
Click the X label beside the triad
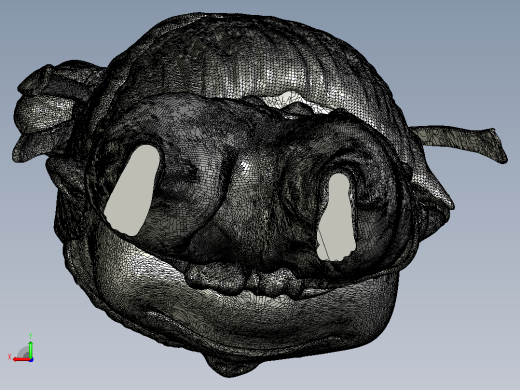point(9,357)
